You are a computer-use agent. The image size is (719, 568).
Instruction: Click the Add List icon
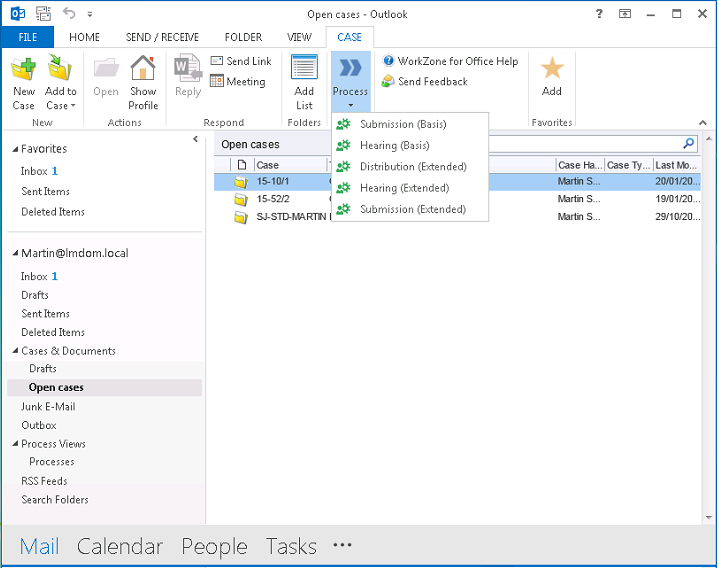click(304, 70)
